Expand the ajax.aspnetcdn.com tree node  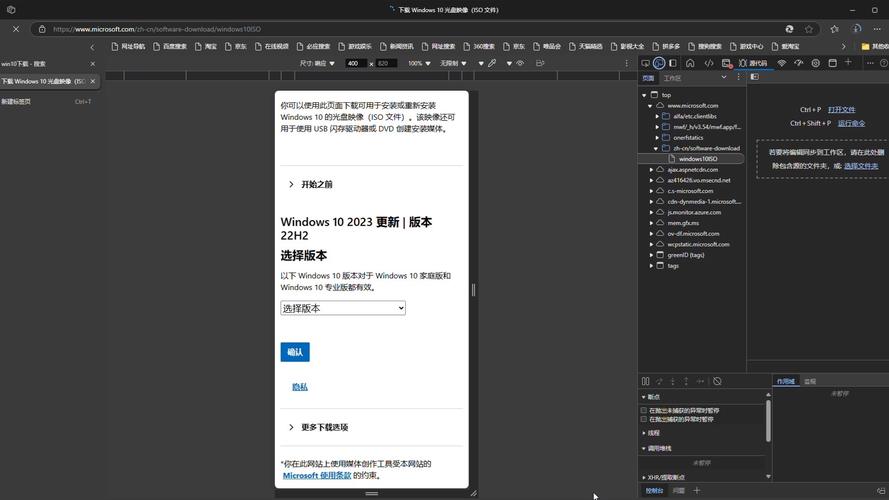point(651,170)
